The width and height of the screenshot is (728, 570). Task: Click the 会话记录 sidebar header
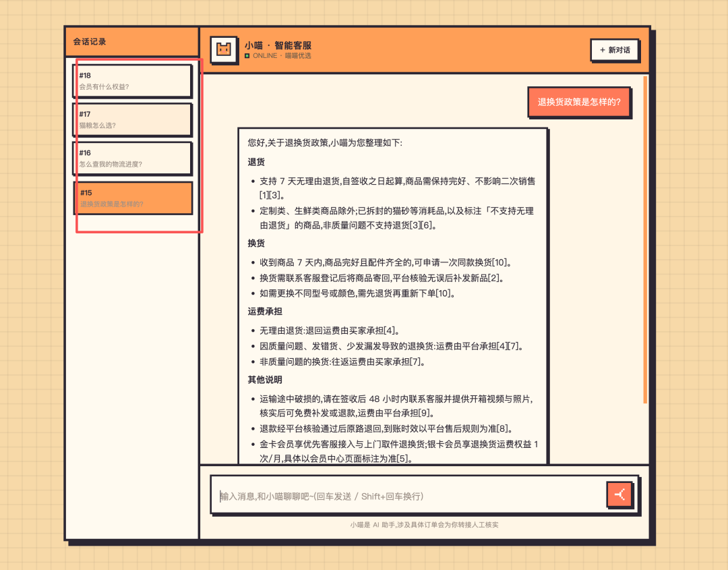pos(90,42)
